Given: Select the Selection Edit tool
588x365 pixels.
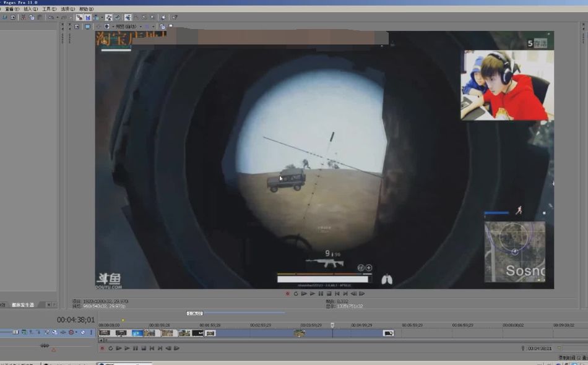Looking at the screenshot, I should pyautogui.click(x=144, y=17).
